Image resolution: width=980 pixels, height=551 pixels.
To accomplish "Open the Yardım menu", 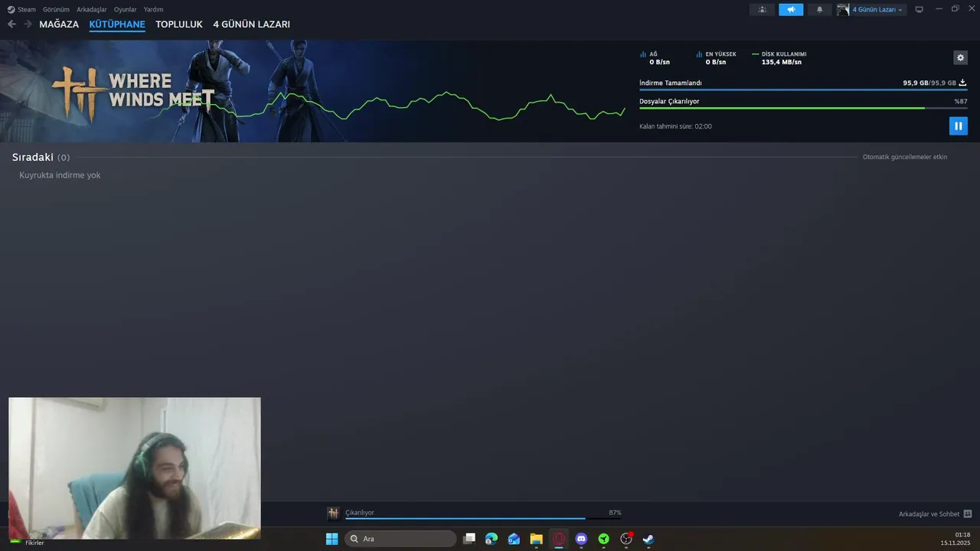I will (153, 9).
